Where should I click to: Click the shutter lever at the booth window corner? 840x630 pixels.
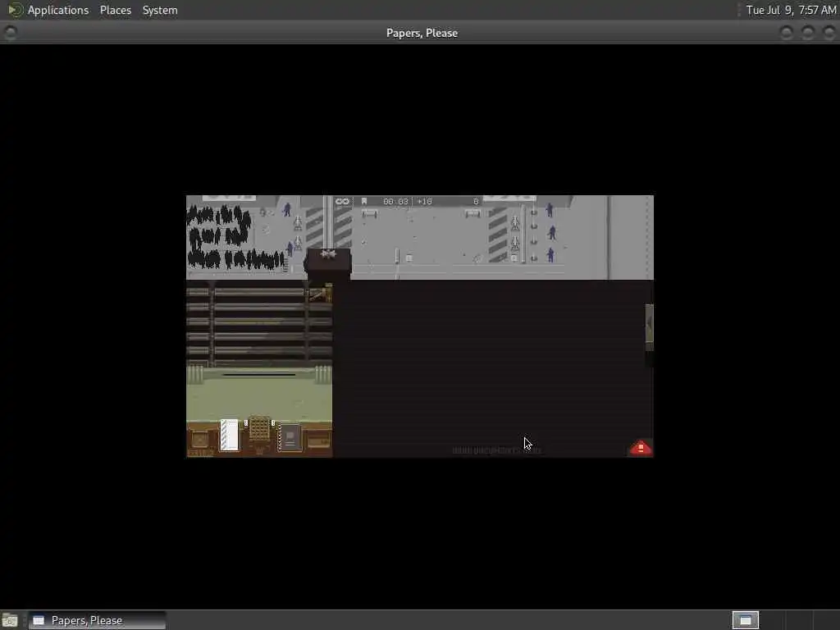[x=321, y=294]
